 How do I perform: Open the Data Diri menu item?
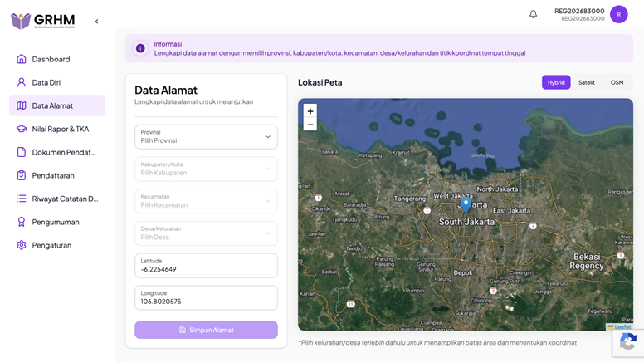(x=57, y=82)
